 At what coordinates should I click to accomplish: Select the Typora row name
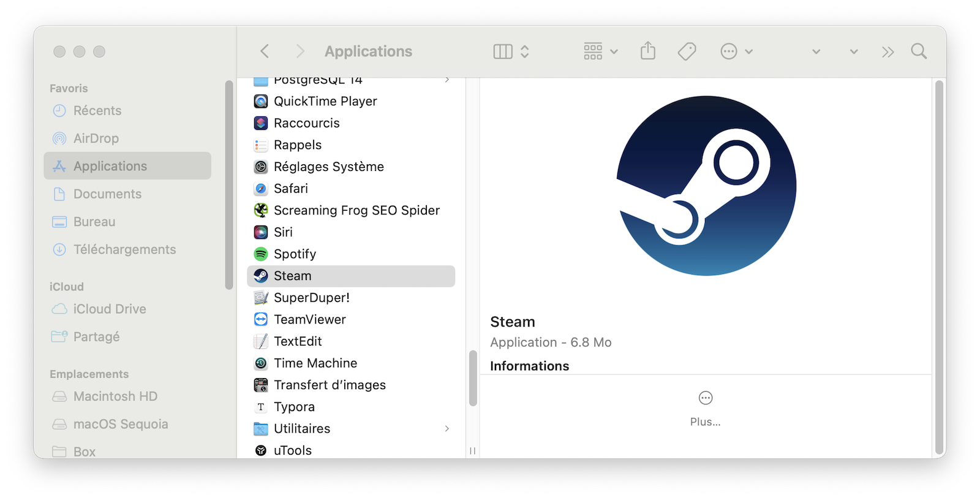[x=294, y=407]
